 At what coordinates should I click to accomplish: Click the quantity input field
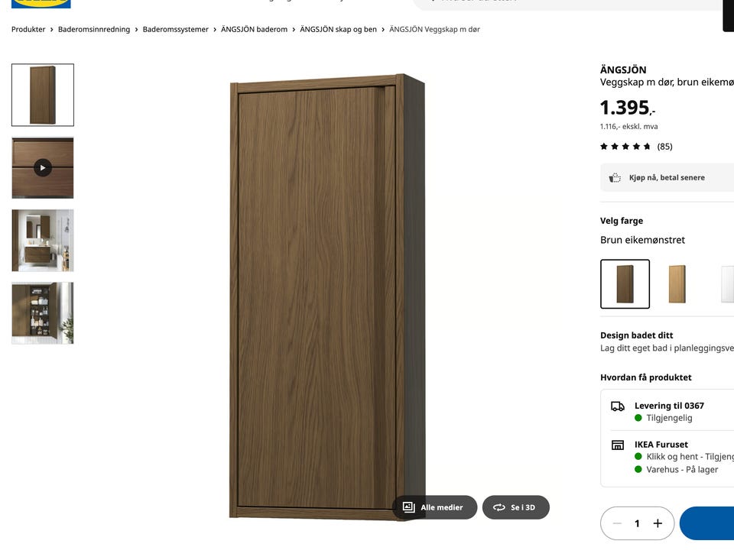(637, 523)
